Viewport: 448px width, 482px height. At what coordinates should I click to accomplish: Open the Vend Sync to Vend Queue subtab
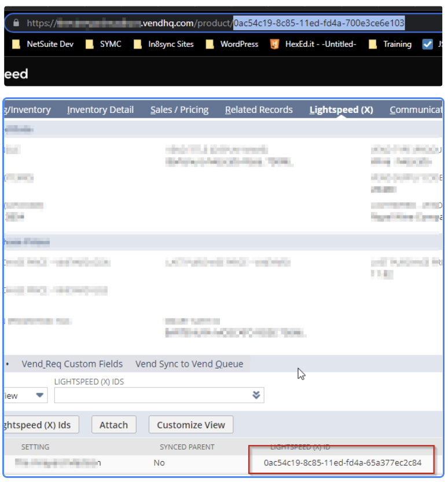point(189,364)
